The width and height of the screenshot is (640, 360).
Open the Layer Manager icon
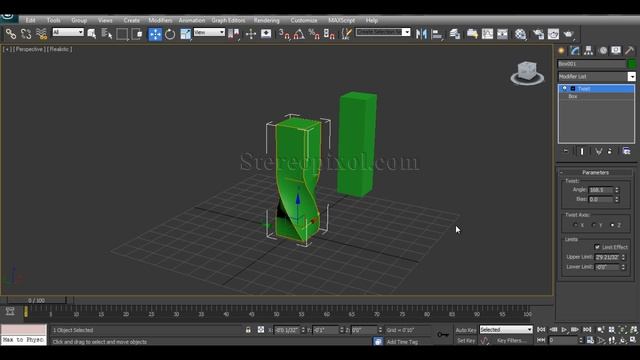point(455,34)
